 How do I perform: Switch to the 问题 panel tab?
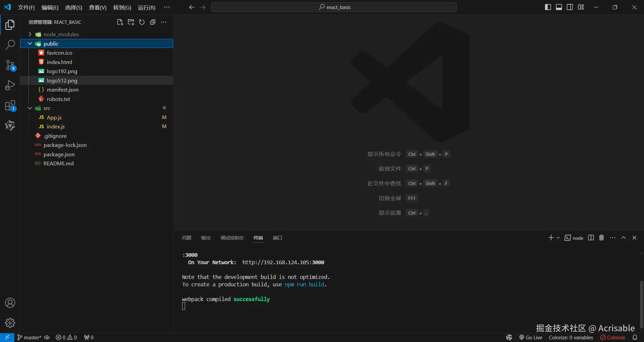pos(186,238)
